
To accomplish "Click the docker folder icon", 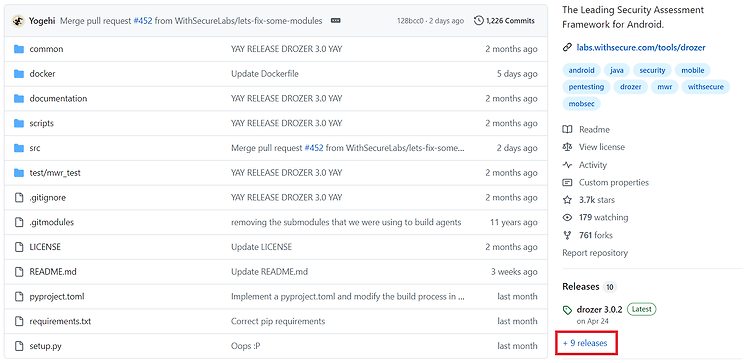I will click(x=19, y=74).
